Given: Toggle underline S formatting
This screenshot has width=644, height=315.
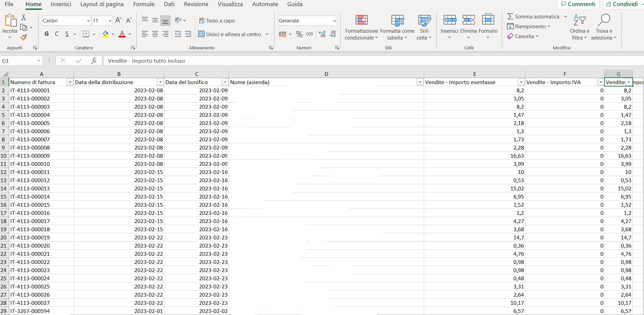Looking at the screenshot, I should click(67, 34).
